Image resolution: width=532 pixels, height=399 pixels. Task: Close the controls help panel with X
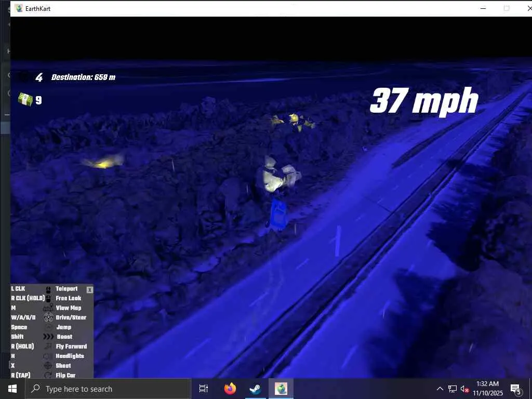89,290
